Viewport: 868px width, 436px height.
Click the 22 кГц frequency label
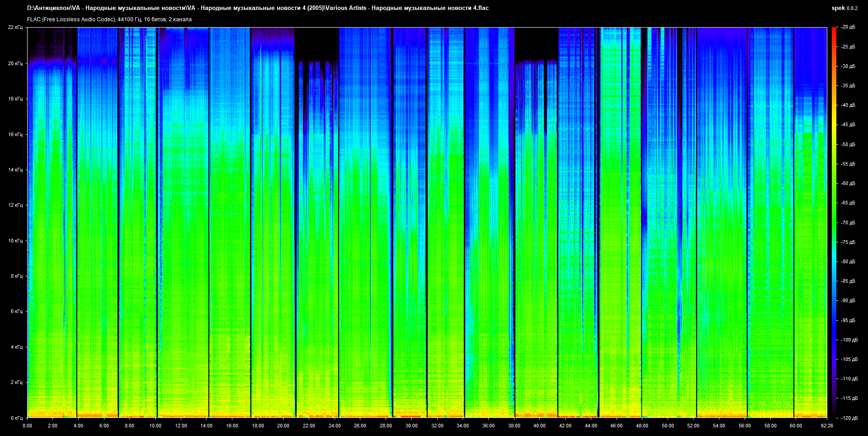[15, 27]
